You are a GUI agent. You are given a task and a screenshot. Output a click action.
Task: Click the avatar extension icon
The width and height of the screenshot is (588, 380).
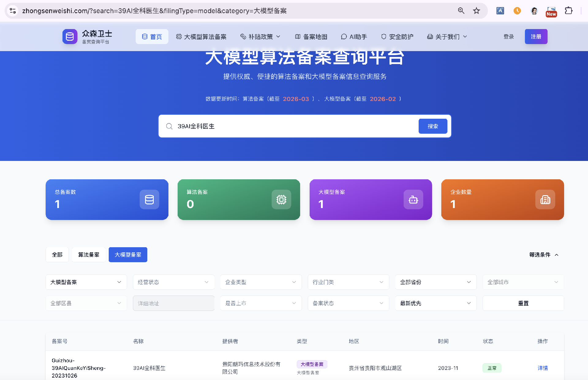(x=534, y=11)
